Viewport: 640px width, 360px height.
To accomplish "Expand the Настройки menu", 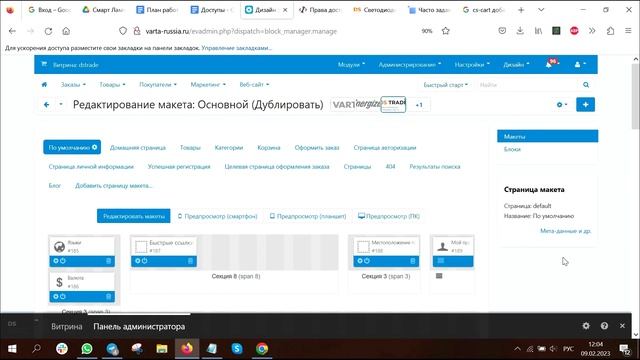I will tap(472, 64).
